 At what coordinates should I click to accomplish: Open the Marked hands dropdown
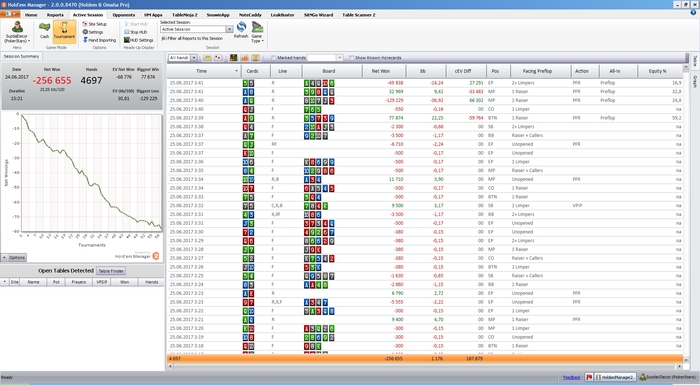point(339,58)
